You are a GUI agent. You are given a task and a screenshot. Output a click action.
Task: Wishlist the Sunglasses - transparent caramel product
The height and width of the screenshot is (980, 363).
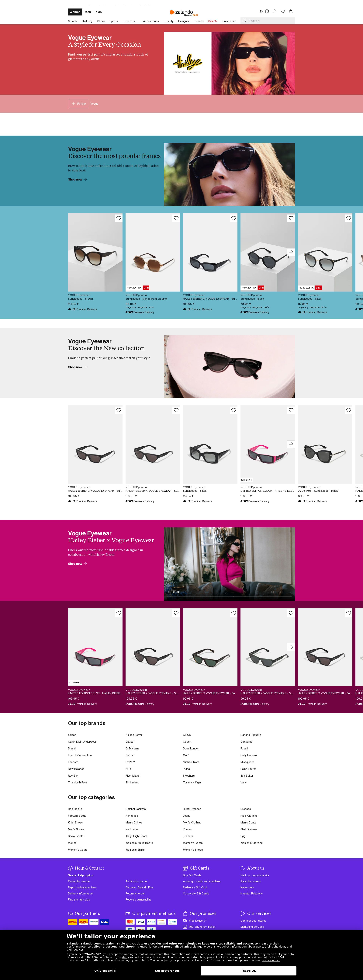(176, 218)
